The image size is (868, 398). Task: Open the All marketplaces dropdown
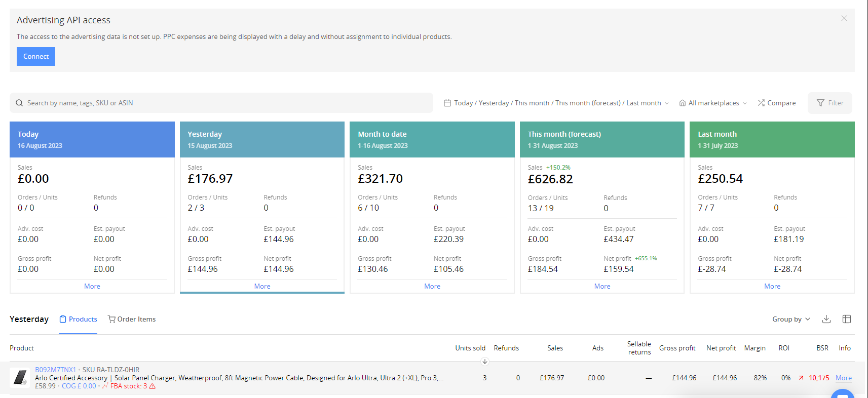[x=713, y=103]
